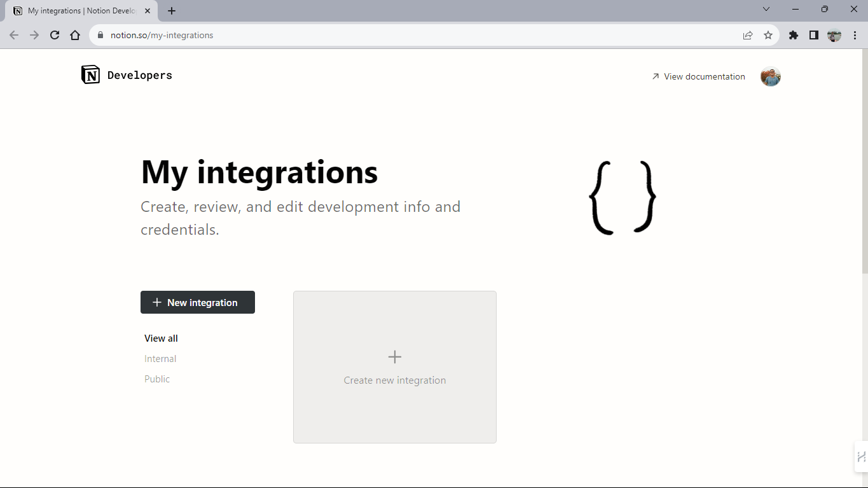The image size is (868, 488).
Task: Filter by Internal integrations
Action: point(160,359)
